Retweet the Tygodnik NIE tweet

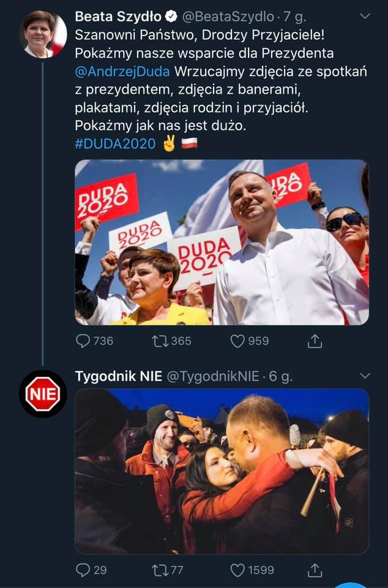[160, 570]
